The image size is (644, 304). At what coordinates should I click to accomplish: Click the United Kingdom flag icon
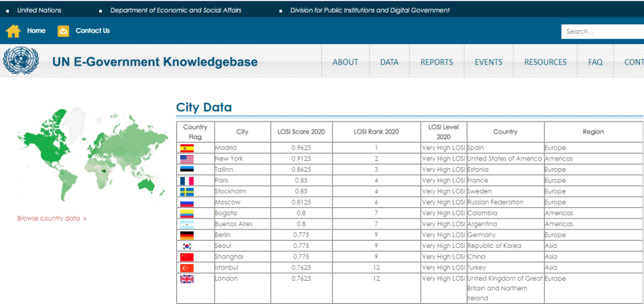point(187,279)
